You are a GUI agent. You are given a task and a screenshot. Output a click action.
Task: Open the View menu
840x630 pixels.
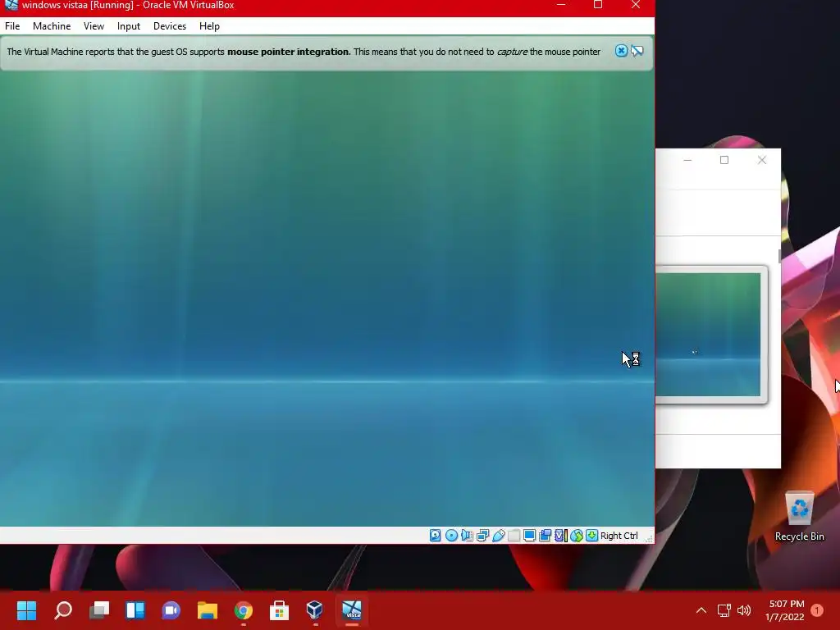tap(94, 26)
